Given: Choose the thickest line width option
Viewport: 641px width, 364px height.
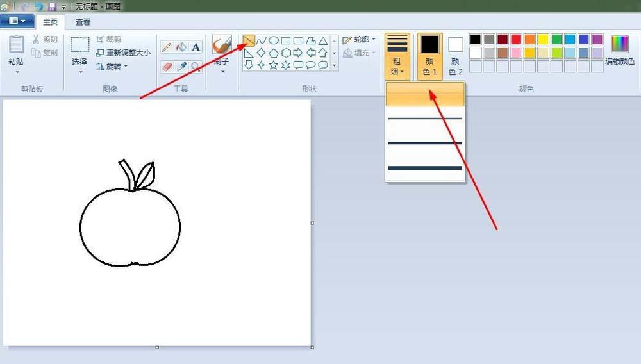Looking at the screenshot, I should [x=425, y=168].
